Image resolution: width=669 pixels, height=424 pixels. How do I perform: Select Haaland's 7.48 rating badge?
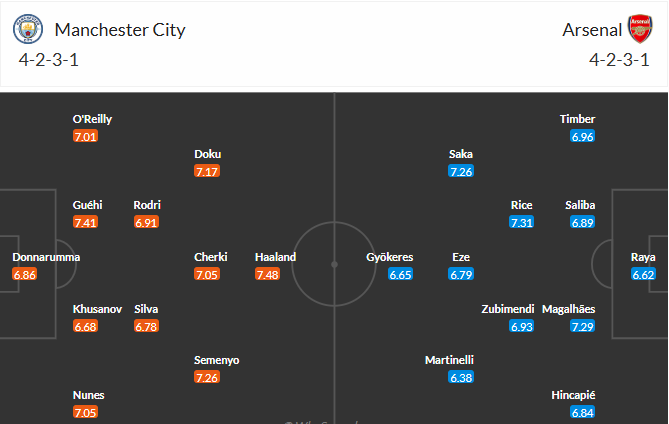pos(267,274)
